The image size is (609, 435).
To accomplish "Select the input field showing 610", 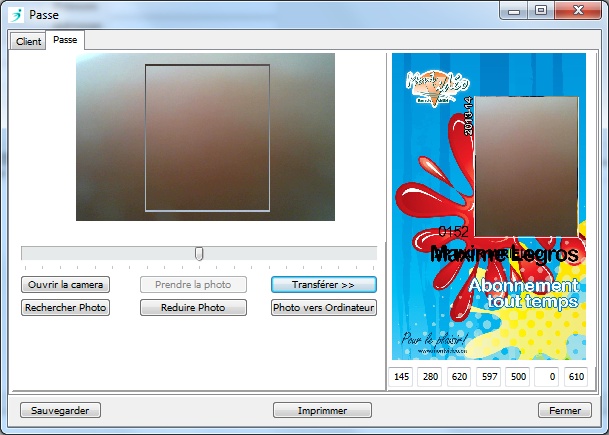I will tap(576, 377).
